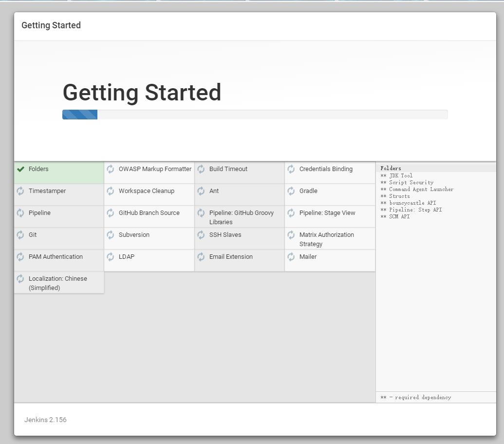
Task: Click the installation progress bar
Action: pos(255,115)
